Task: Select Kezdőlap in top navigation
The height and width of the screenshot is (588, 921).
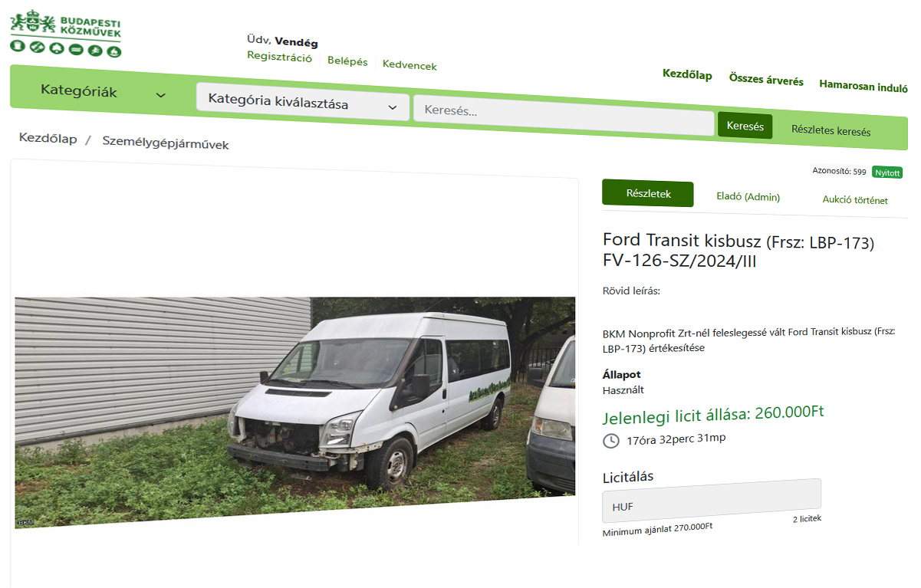Action: point(687,75)
